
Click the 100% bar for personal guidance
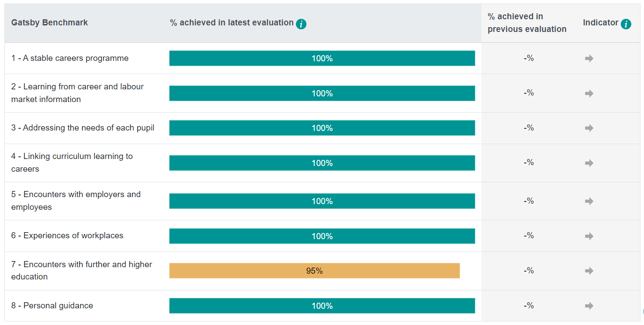click(322, 306)
